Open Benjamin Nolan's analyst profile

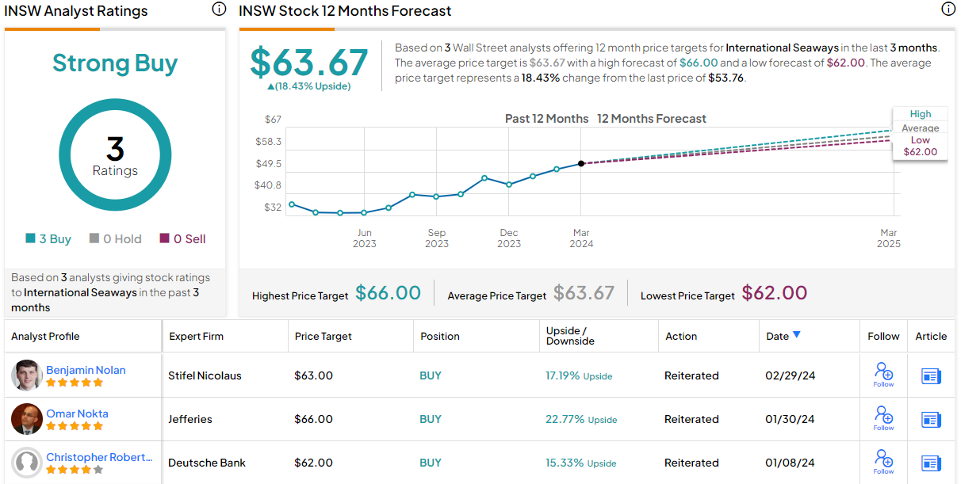click(86, 370)
